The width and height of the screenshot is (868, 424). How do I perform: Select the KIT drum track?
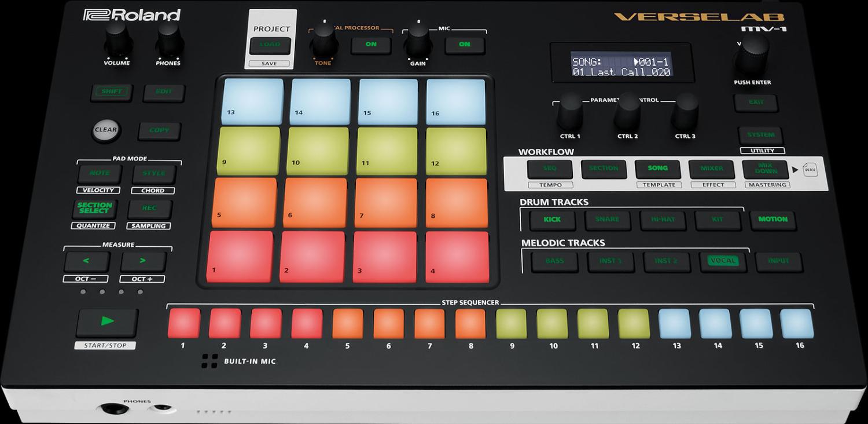[718, 220]
